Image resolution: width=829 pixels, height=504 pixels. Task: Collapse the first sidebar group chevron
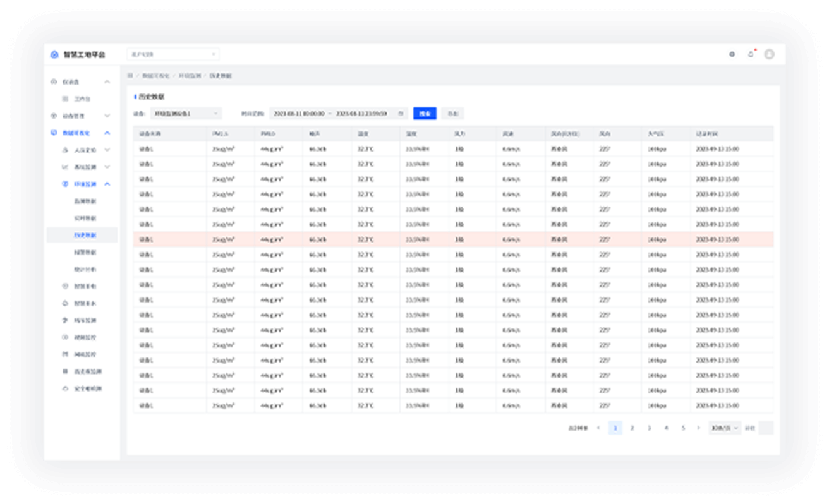pos(107,82)
